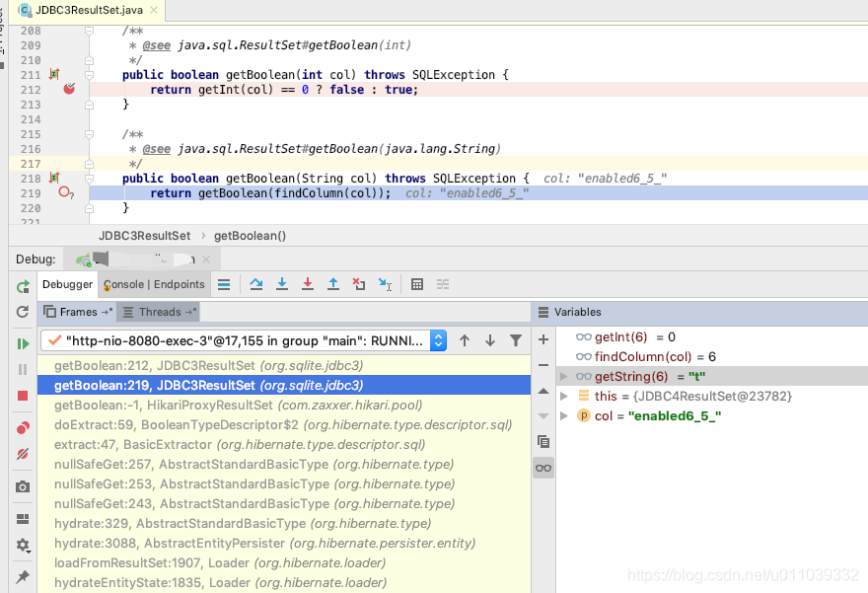The height and width of the screenshot is (593, 868).
Task: Add a new watch with plus
Action: point(543,339)
